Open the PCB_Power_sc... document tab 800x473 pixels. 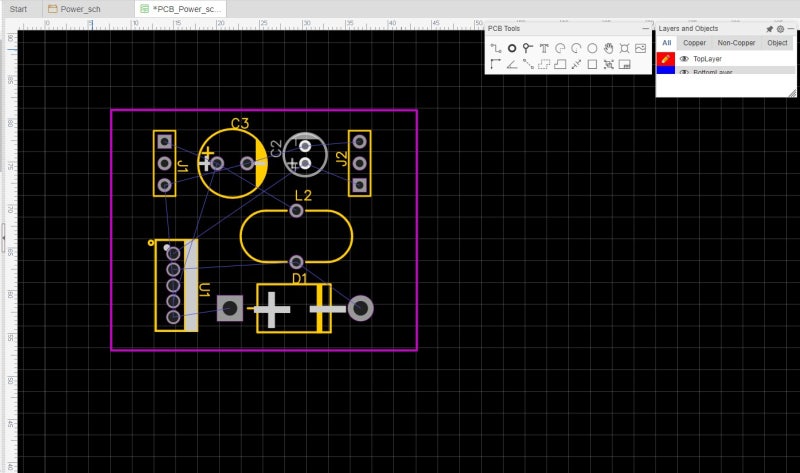(181, 9)
